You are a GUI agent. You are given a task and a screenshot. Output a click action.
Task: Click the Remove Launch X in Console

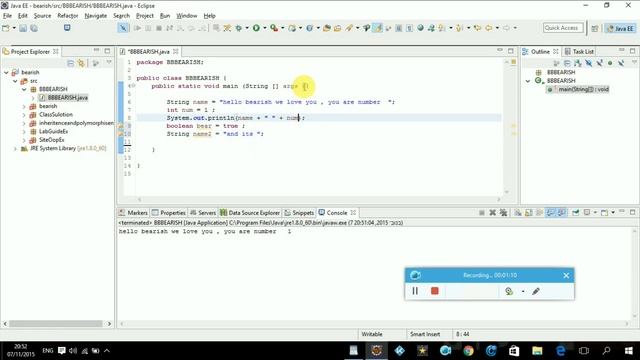coord(492,213)
